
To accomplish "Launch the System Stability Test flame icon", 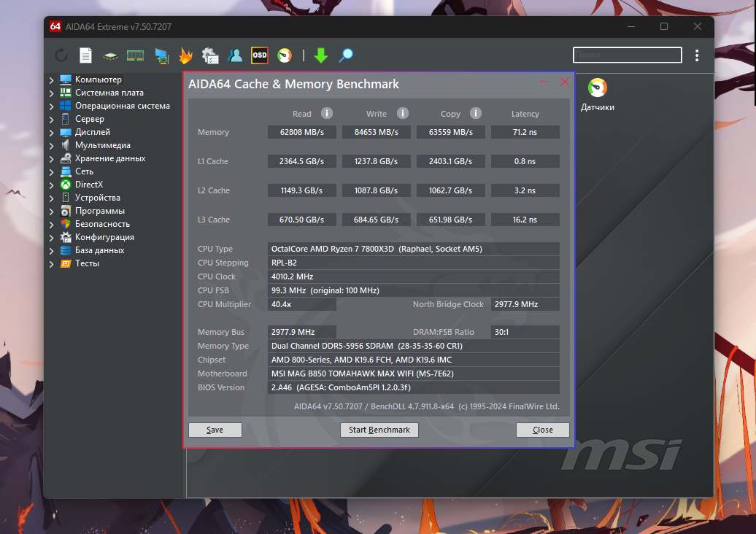I will click(185, 56).
